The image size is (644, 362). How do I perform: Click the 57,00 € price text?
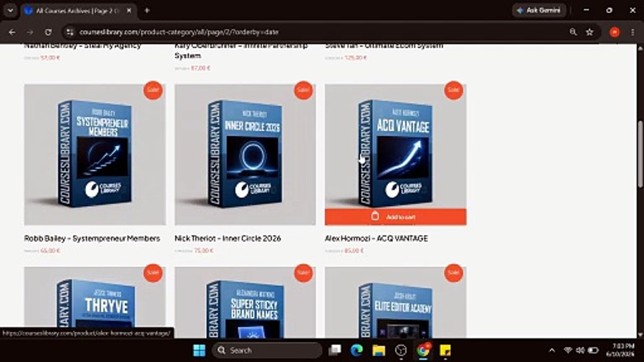pyautogui.click(x=50, y=57)
